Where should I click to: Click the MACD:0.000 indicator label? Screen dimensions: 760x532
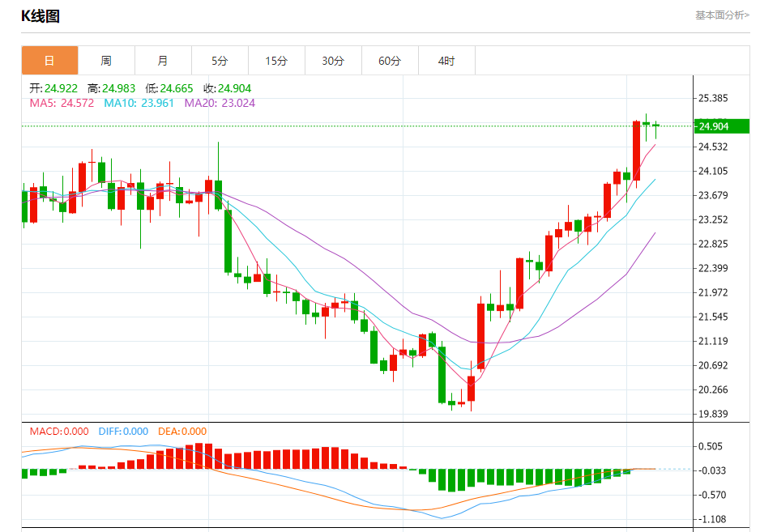pos(59,432)
